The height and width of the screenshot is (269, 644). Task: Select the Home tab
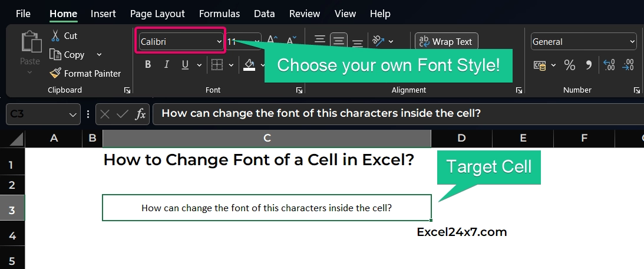tap(63, 14)
